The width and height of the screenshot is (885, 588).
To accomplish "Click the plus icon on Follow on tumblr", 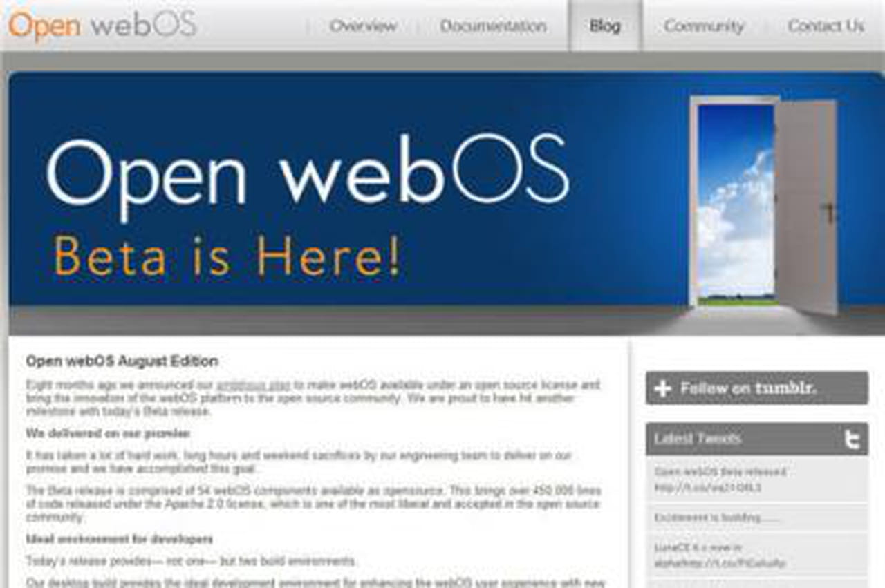I will click(663, 388).
